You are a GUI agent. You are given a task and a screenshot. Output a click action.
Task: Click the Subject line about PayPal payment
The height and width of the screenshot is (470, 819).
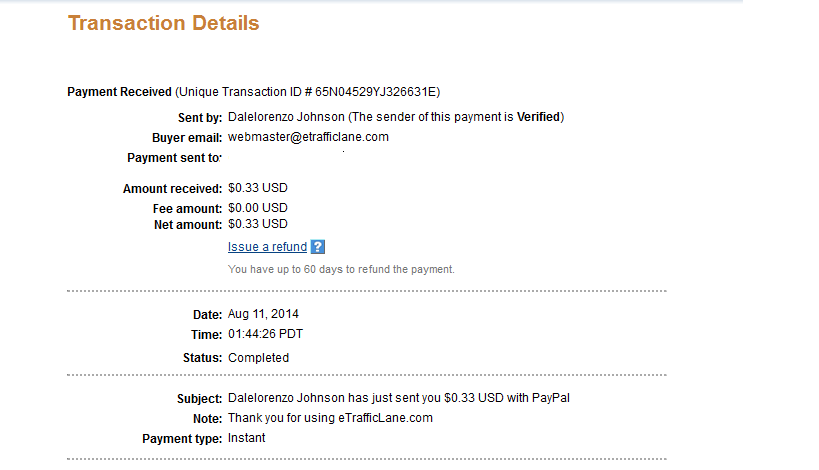tap(399, 398)
